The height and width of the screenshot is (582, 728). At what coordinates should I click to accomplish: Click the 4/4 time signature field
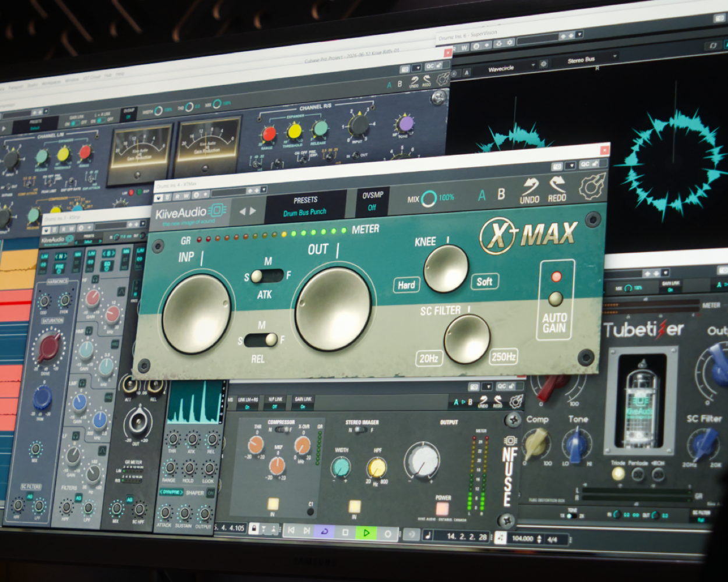tap(553, 540)
